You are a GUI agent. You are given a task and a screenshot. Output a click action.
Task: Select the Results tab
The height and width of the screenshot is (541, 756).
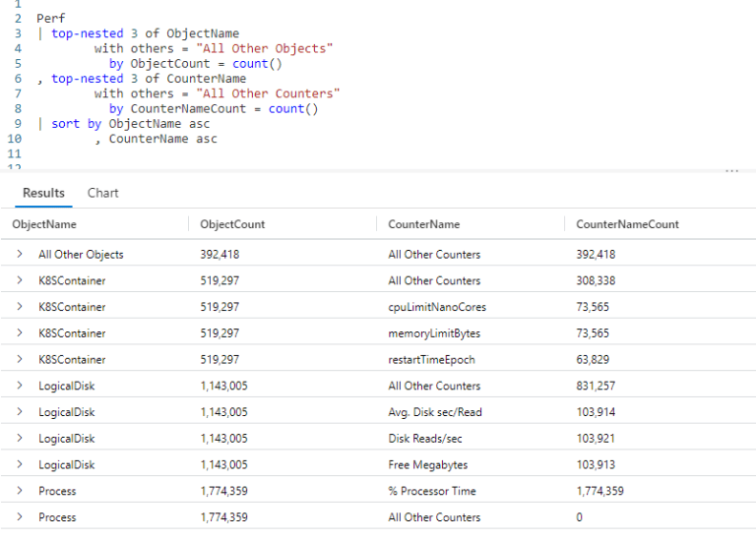(x=43, y=193)
